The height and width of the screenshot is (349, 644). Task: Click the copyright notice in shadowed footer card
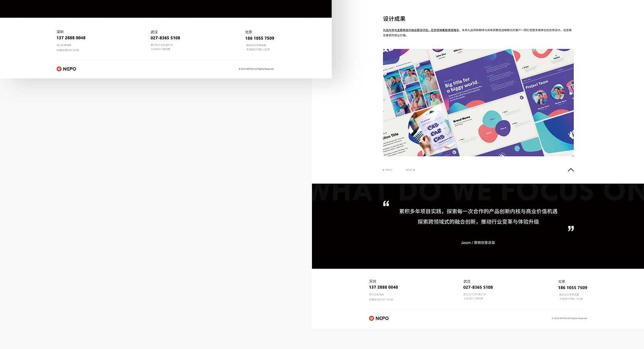(256, 69)
